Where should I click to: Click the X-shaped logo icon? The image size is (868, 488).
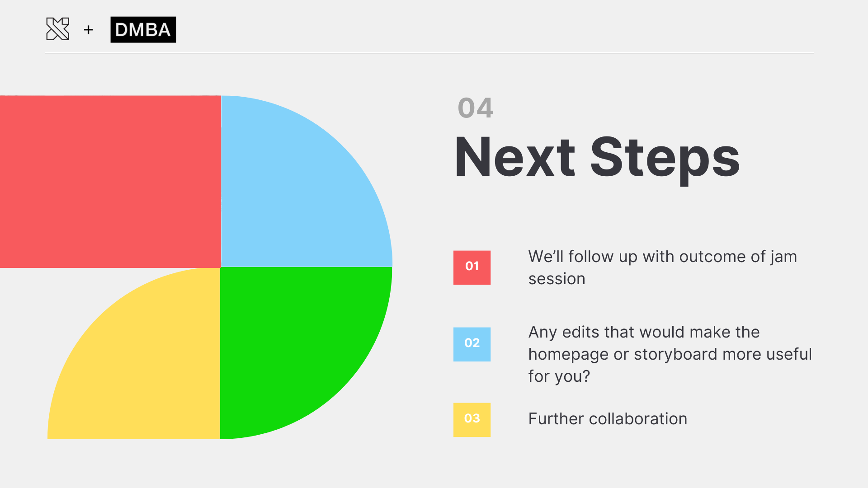(x=58, y=29)
